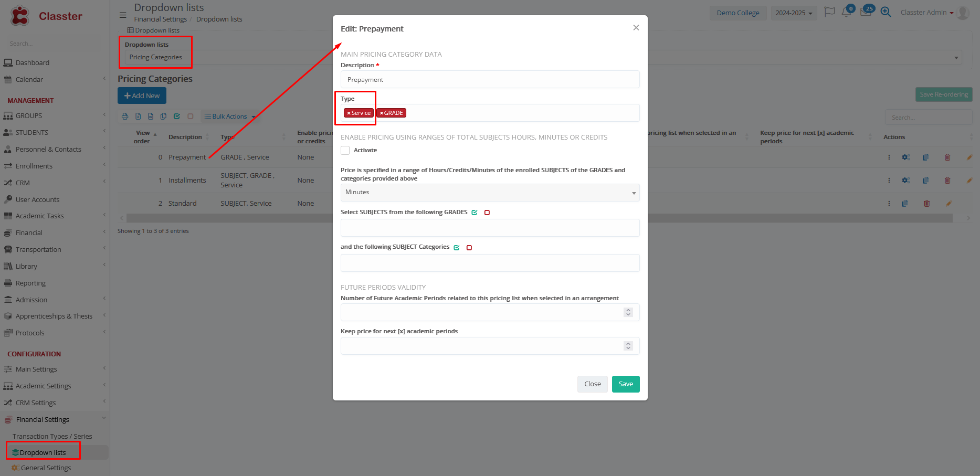Click the flag icon in top bar
Viewport: 980px width, 476px height.
coord(829,12)
